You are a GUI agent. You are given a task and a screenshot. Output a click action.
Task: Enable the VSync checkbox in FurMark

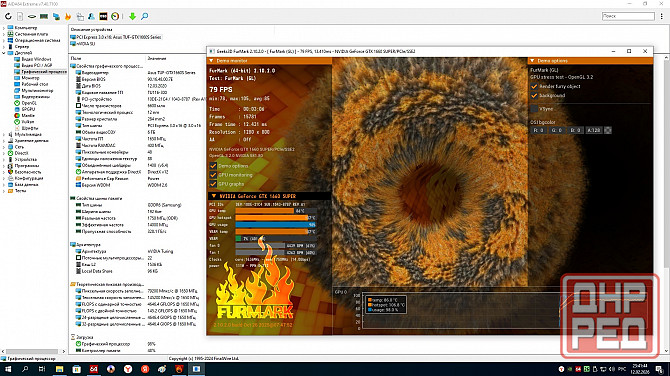[534, 109]
